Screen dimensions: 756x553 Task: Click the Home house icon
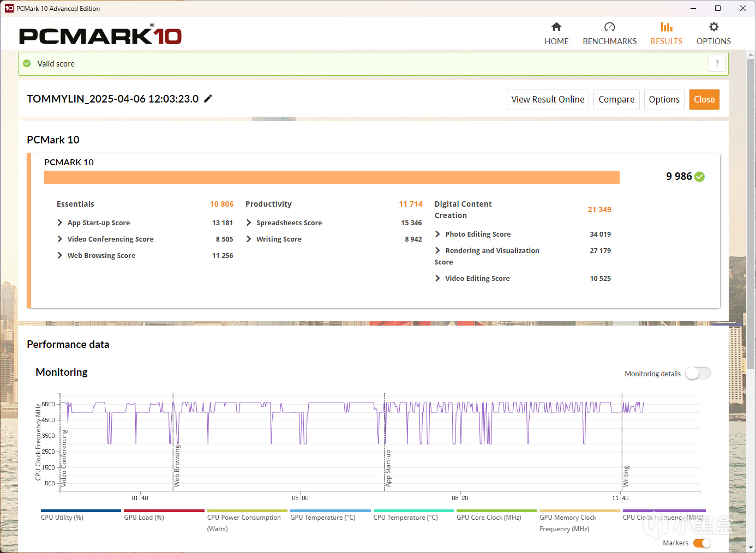tap(556, 27)
